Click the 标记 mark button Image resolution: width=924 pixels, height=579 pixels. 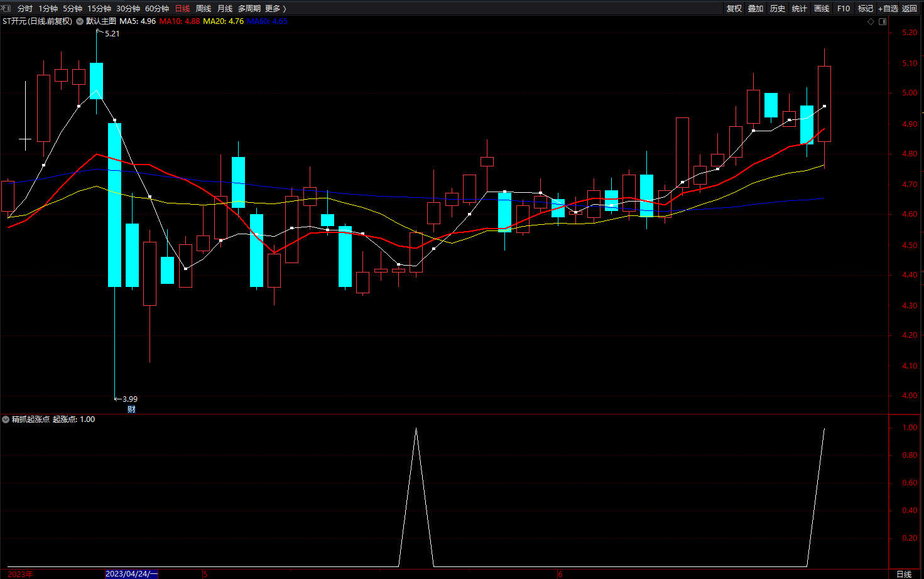click(x=866, y=9)
